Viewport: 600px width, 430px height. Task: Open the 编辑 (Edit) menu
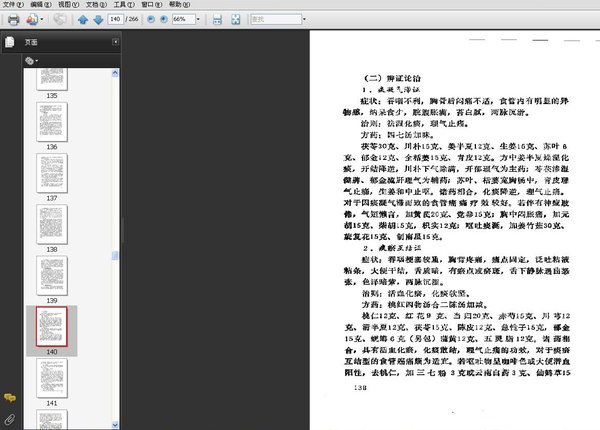click(x=41, y=4)
